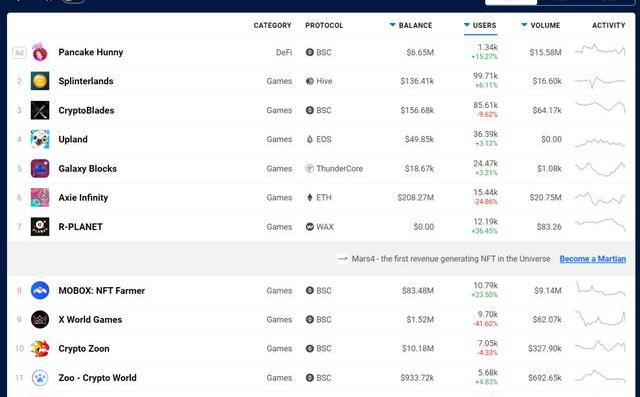
Task: Open the Upland logo icon
Action: point(40,139)
